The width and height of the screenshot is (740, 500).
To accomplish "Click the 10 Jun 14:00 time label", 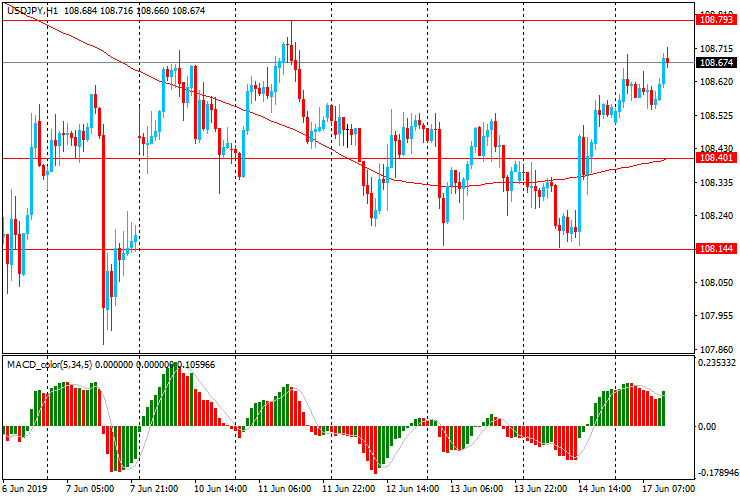I will (220, 488).
